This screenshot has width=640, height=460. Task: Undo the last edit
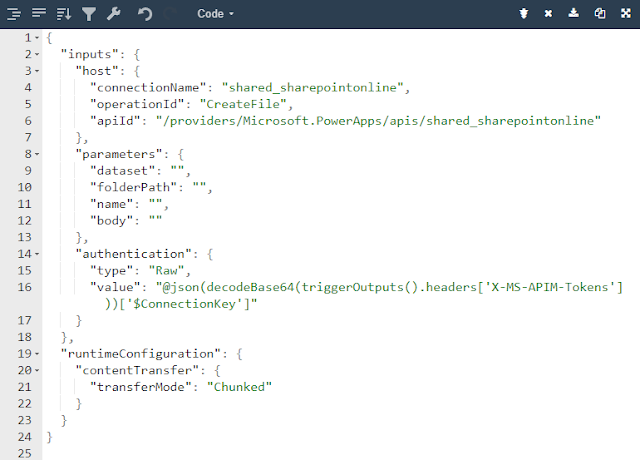[x=144, y=14]
